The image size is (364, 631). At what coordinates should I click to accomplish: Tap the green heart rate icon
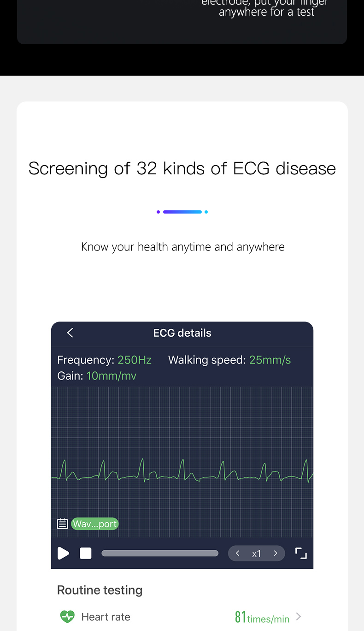click(x=67, y=617)
